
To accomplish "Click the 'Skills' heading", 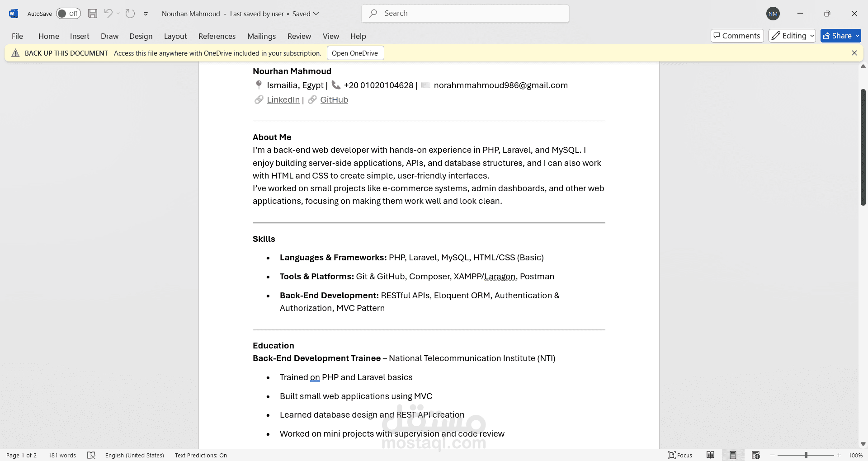I will [x=264, y=239].
